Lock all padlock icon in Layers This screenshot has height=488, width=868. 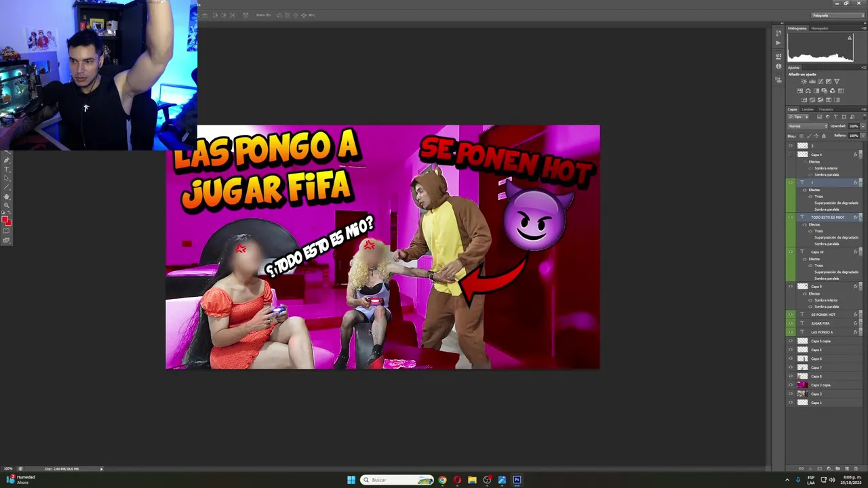pyautogui.click(x=824, y=136)
